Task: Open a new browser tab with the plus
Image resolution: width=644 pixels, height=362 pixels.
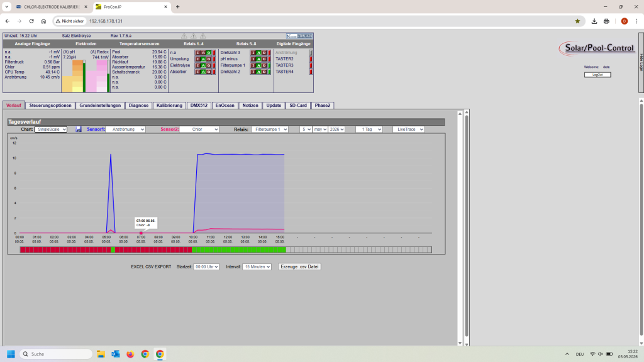Action: pos(178,6)
